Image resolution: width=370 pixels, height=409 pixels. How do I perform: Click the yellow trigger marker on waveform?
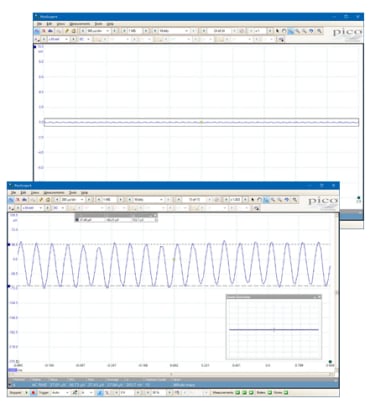click(174, 259)
